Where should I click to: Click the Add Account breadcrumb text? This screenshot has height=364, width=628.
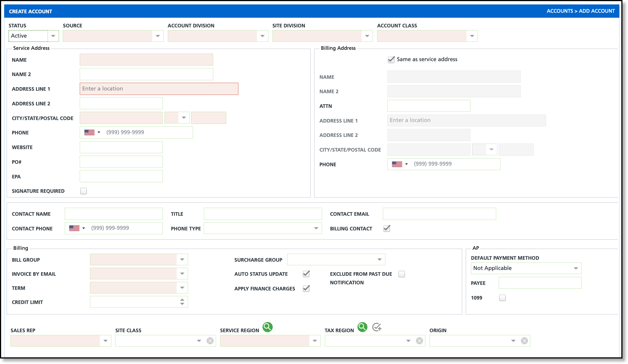coord(597,11)
